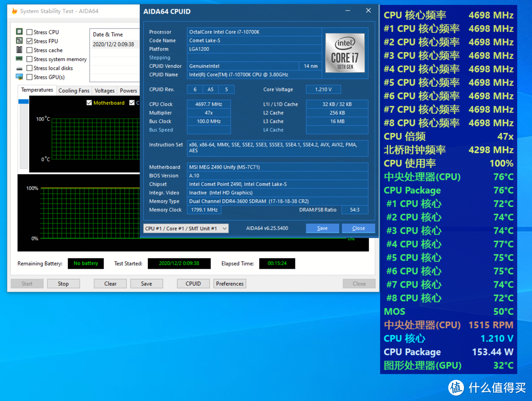Uncheck the Stress FPU checkbox
This screenshot has width=532, height=401.
(30, 41)
